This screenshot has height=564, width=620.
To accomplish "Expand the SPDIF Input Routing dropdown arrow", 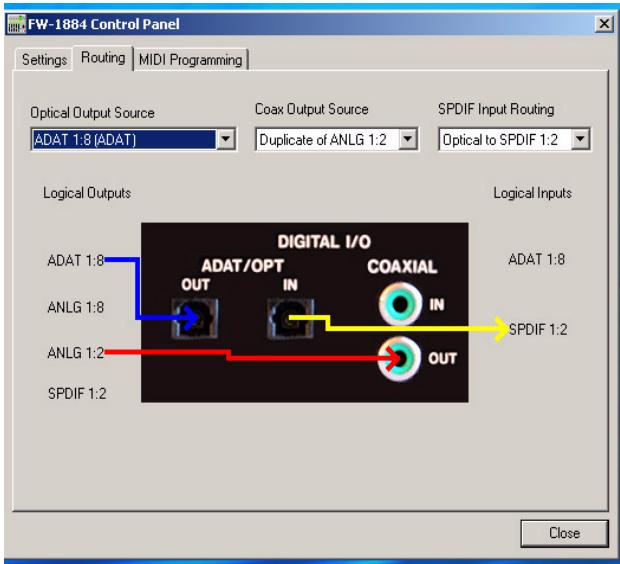I will coord(580,139).
